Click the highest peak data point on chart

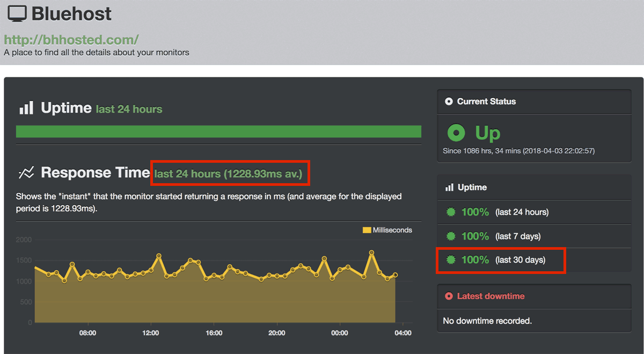(371, 252)
